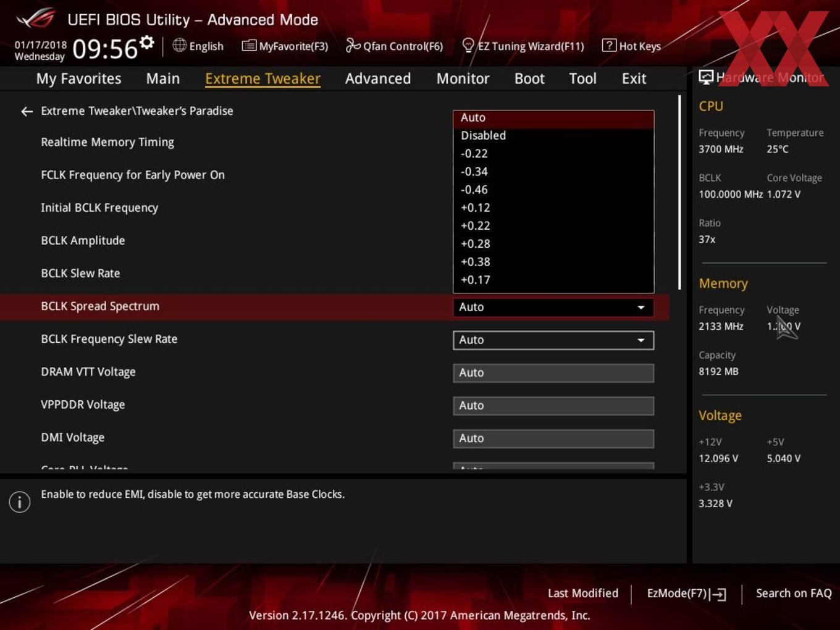Show the Hot Keys help

click(x=631, y=46)
